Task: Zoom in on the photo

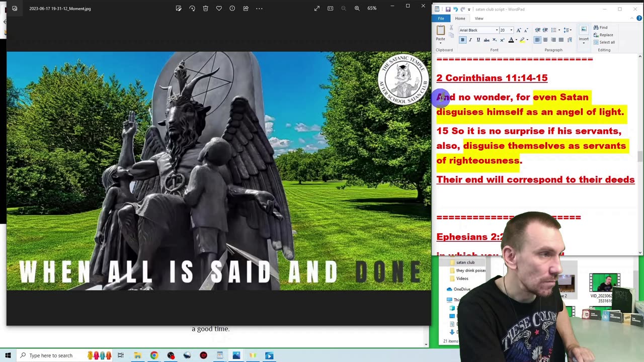Action: (x=357, y=9)
